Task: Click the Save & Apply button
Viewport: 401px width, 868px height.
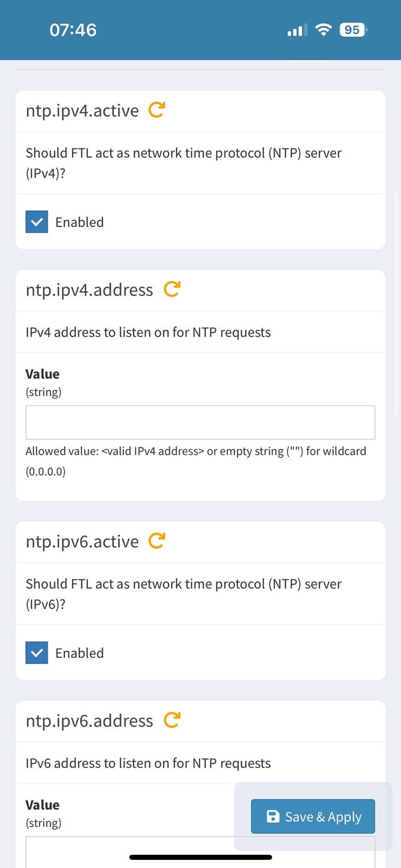Action: click(313, 816)
